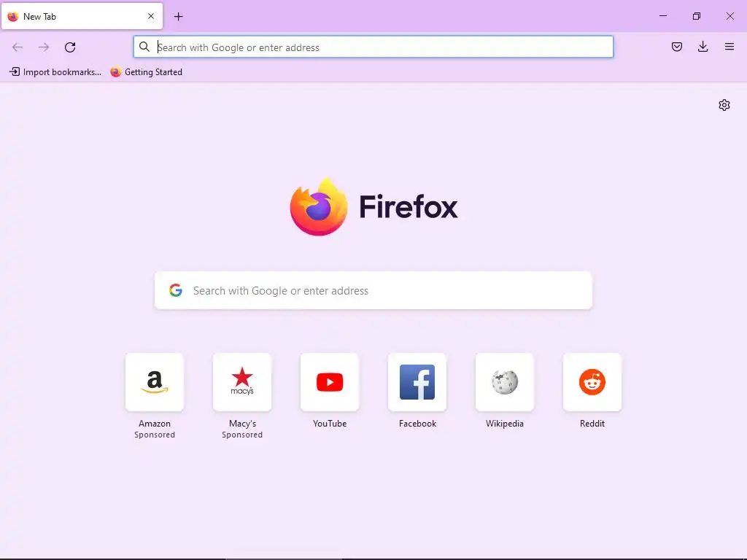This screenshot has width=747, height=560.
Task: Click the forward navigation arrow
Action: click(x=44, y=47)
